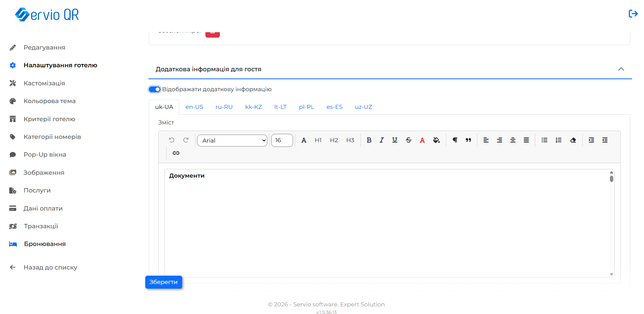Toggle underline formatting
Image resolution: width=644 pixels, height=314 pixels.
click(395, 140)
